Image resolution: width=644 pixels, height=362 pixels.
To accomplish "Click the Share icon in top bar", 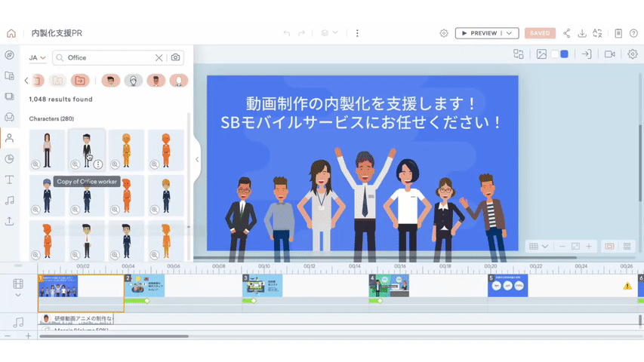I will [x=566, y=33].
